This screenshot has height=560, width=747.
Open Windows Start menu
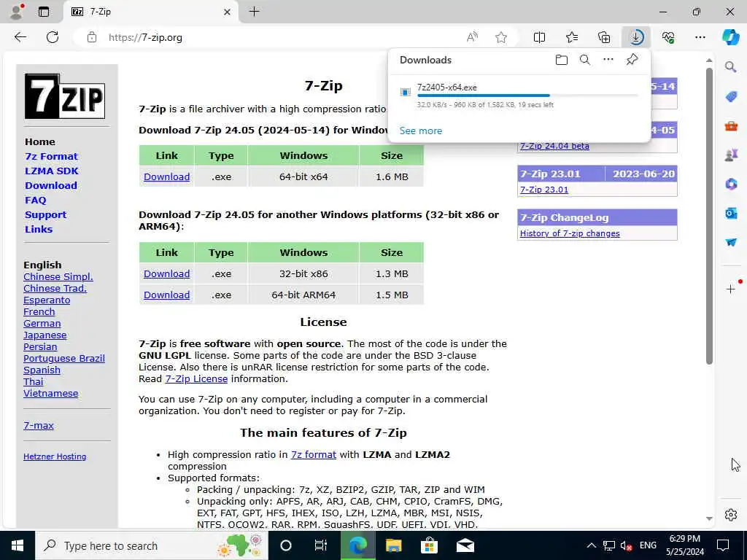[18, 545]
